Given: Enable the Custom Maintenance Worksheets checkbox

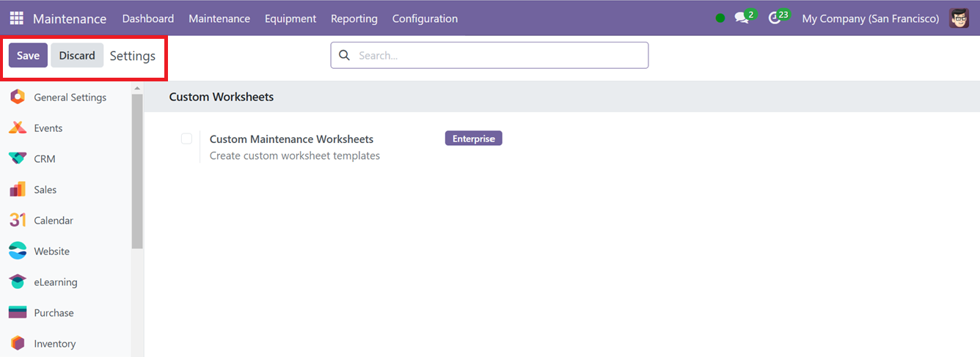Looking at the screenshot, I should point(186,139).
